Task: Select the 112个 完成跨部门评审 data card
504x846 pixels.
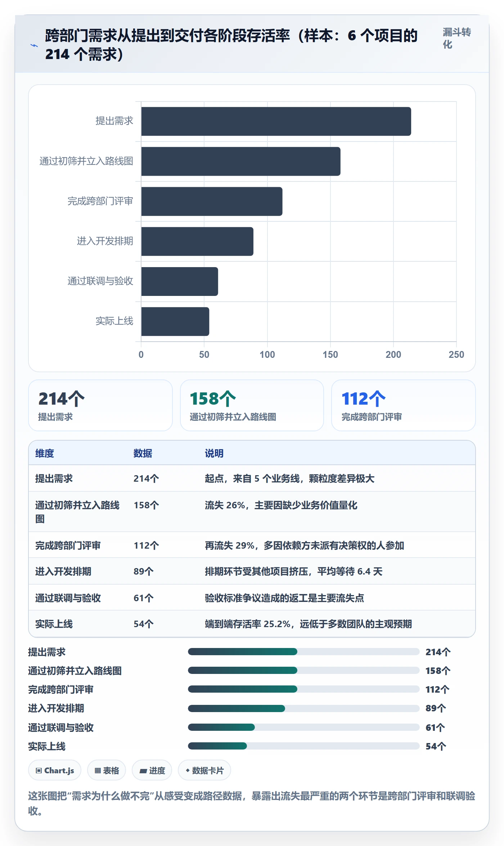Action: pyautogui.click(x=404, y=405)
